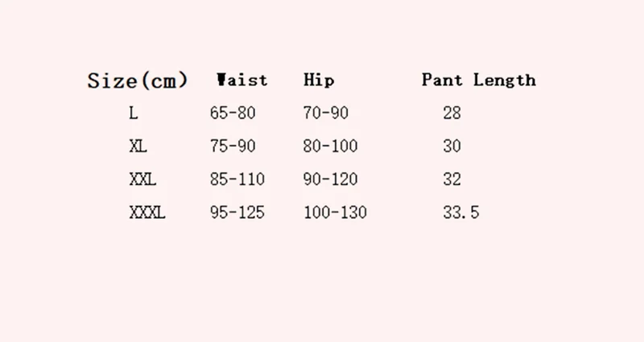
Task: Click the Pant Length column header
Action: click(x=478, y=80)
